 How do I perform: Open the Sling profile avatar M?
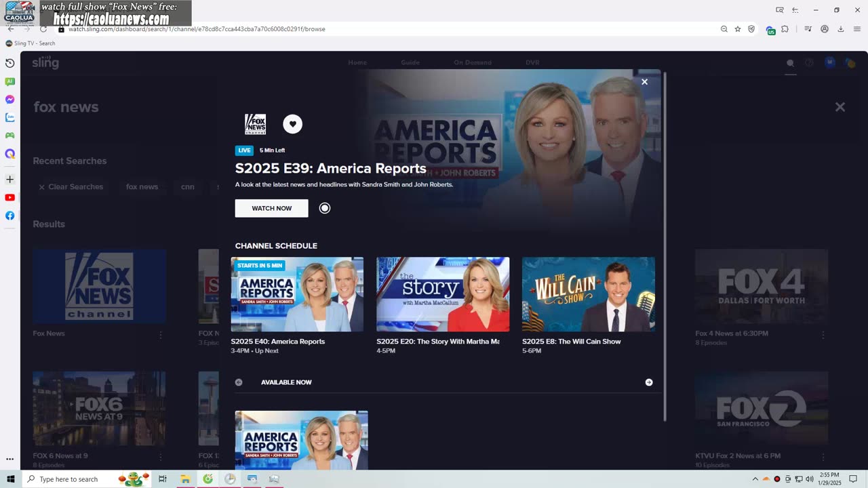[x=829, y=62]
